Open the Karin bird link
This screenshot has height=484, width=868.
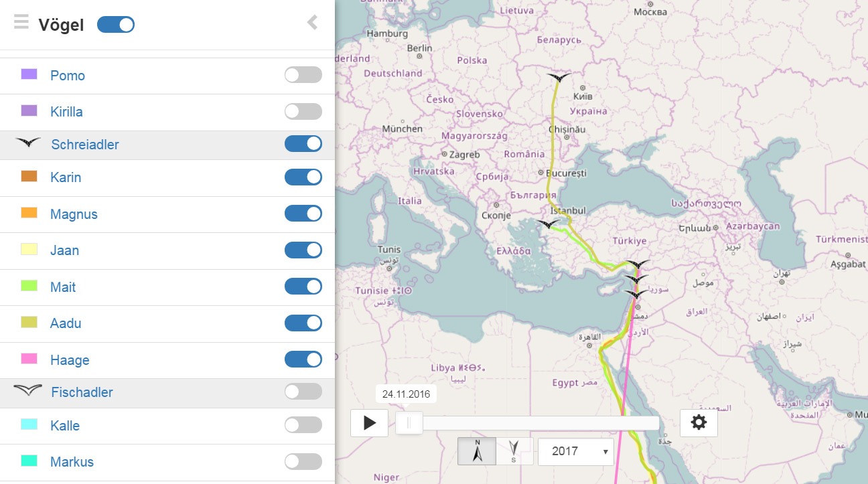tap(66, 177)
